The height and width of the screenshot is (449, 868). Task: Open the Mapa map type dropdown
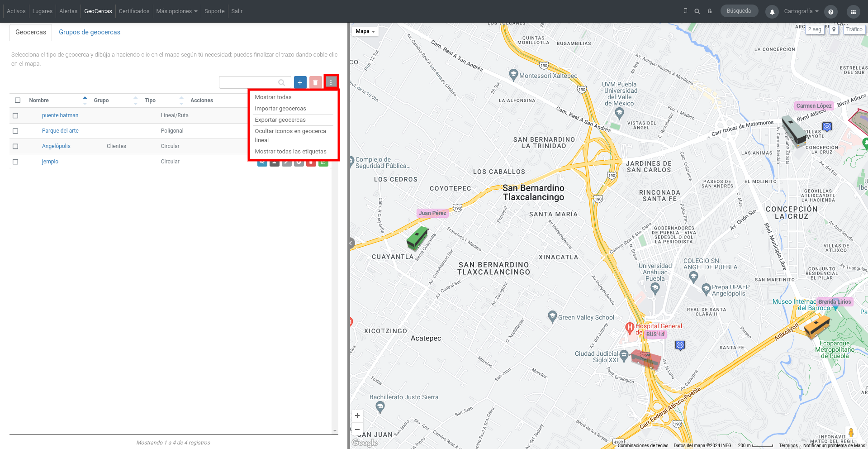point(365,31)
